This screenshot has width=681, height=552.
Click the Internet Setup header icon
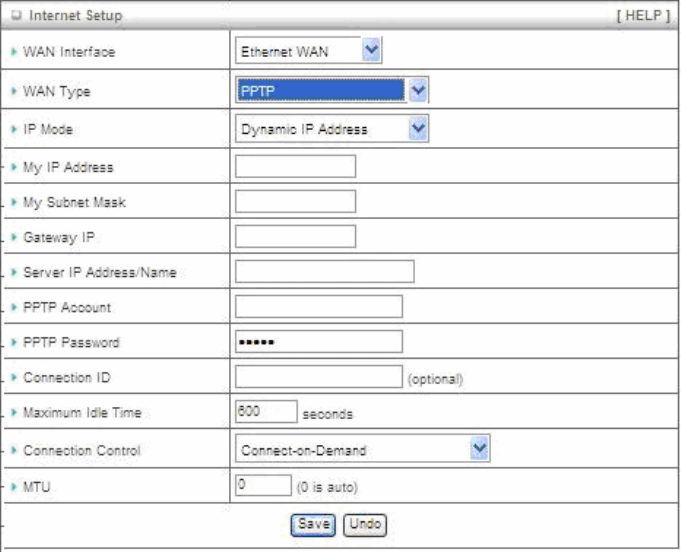click(17, 16)
